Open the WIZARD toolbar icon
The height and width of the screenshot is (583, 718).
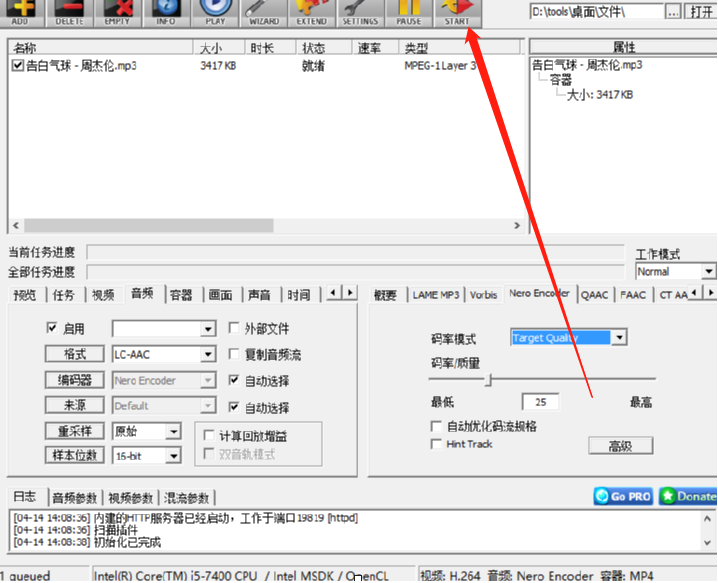point(264,13)
